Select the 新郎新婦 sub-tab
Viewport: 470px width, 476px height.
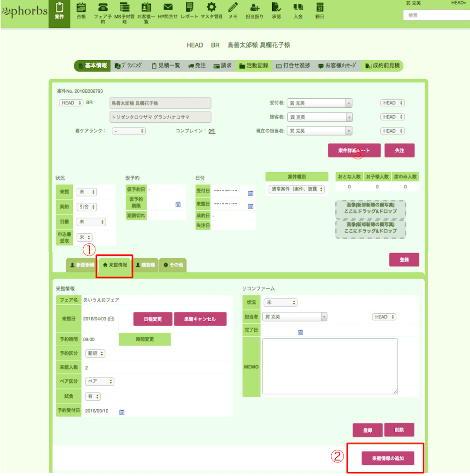(x=82, y=265)
